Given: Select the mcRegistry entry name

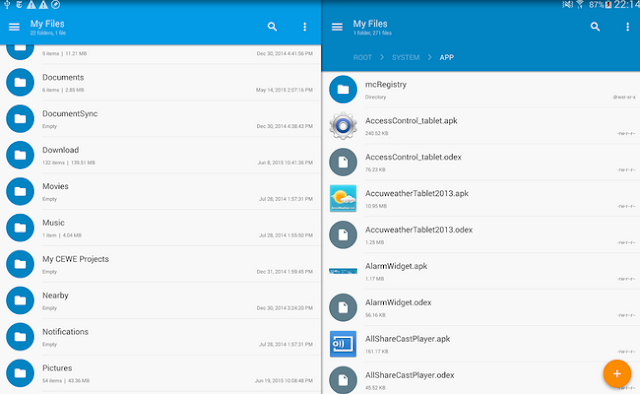Looking at the screenshot, I should click(x=386, y=85).
